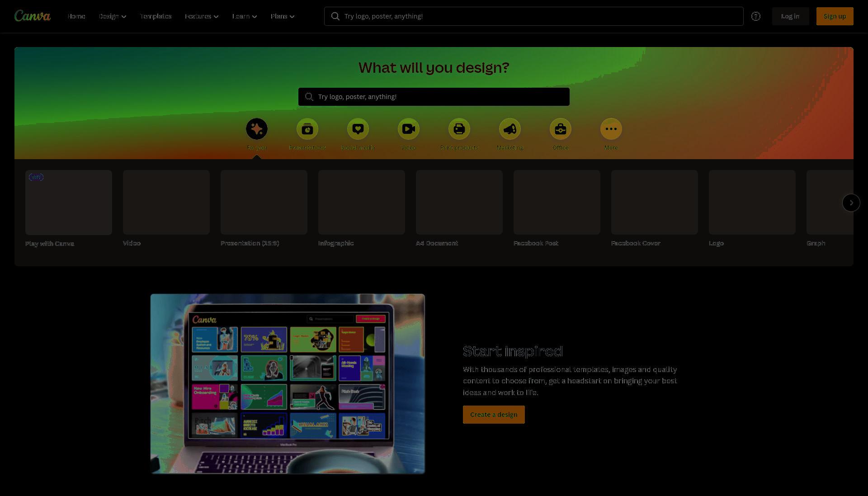Image resolution: width=868 pixels, height=496 pixels.
Task: Open the More categories ellipsis icon
Action: point(611,129)
